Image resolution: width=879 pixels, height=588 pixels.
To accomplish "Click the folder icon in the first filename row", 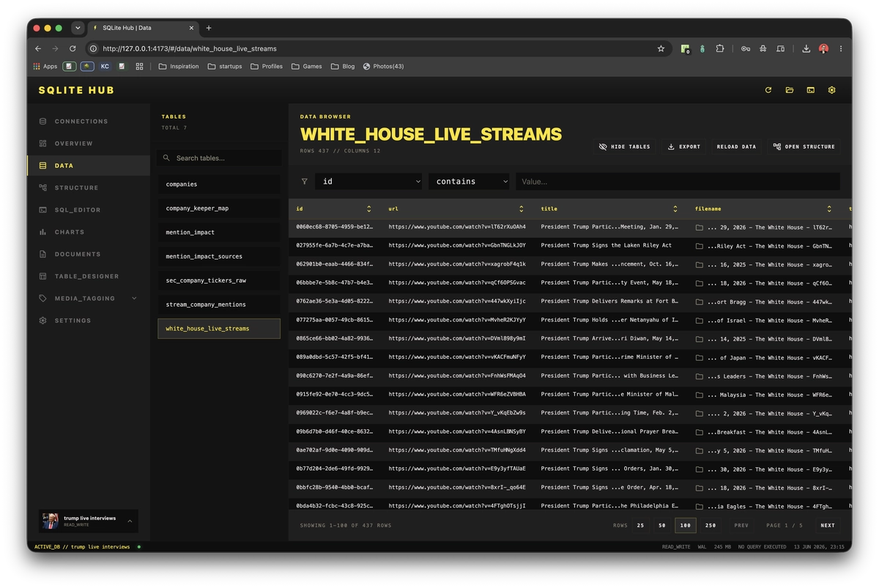I will (700, 228).
